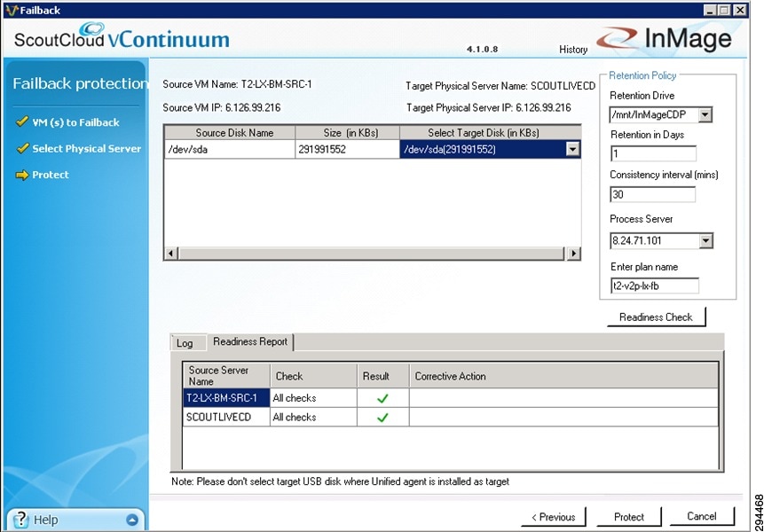Click disk table scroll left arrow

pyautogui.click(x=171, y=253)
